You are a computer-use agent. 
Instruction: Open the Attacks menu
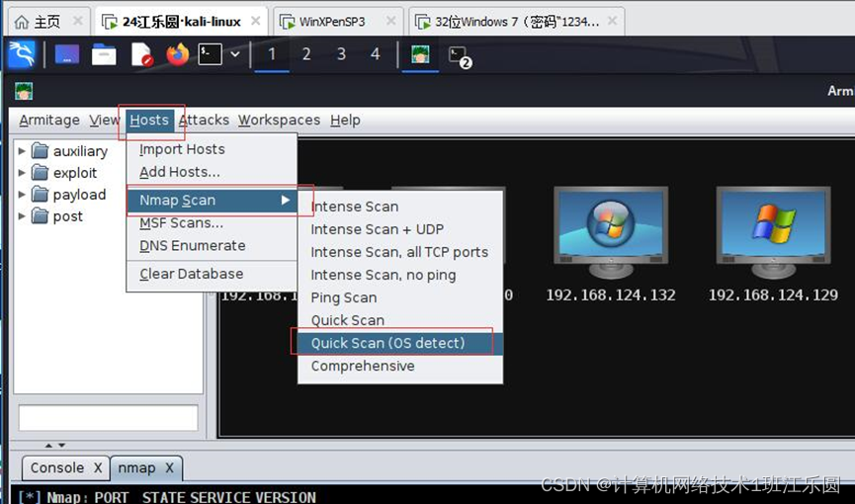point(205,120)
